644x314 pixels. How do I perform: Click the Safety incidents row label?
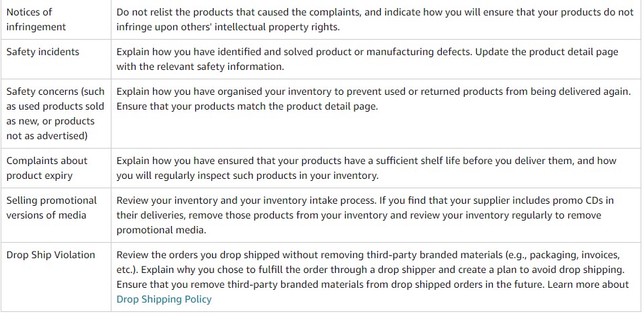(x=43, y=52)
